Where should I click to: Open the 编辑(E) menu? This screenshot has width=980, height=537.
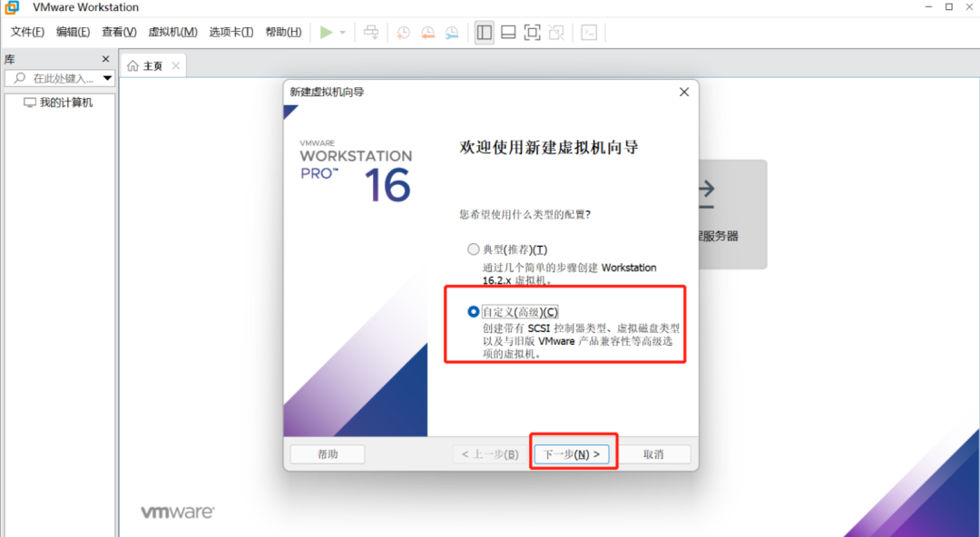point(73,32)
